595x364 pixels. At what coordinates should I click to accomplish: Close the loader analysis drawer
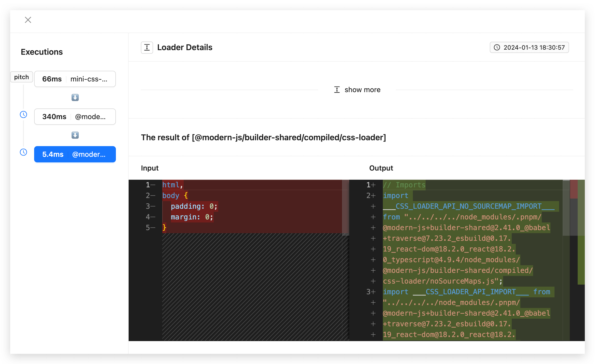(x=28, y=20)
